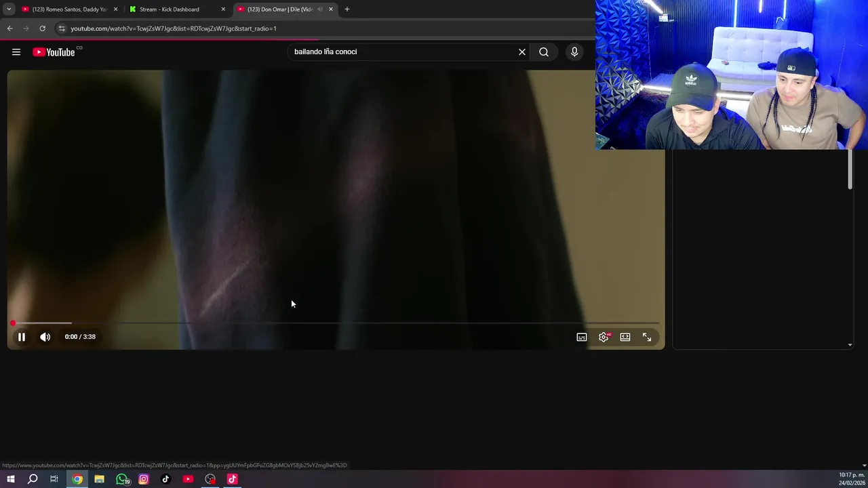Mute the video with the speaker icon
This screenshot has height=488, width=868.
pos(45,337)
